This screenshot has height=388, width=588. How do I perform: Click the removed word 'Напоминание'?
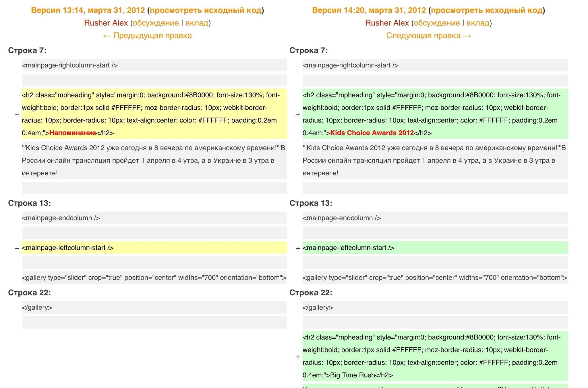click(73, 133)
